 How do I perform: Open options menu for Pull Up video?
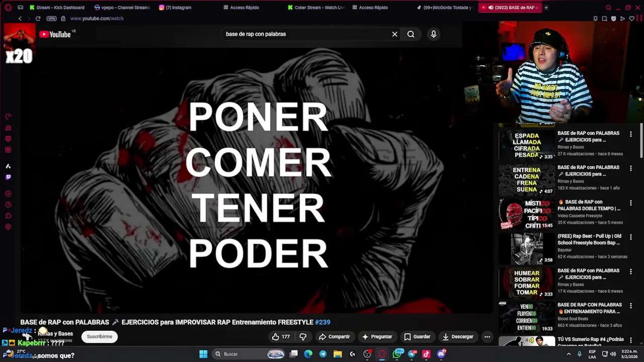[630, 237]
